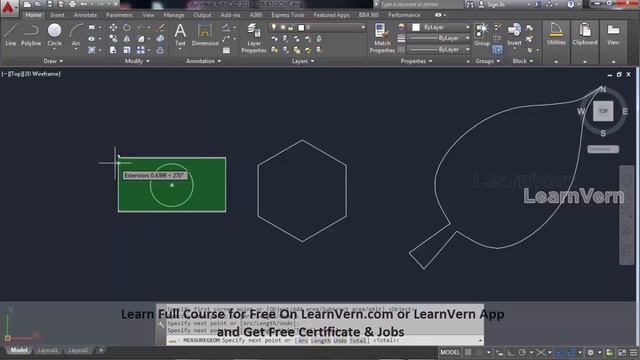Click the Help question mark icon
Screen dimensions: 640x360
(x=571, y=4)
